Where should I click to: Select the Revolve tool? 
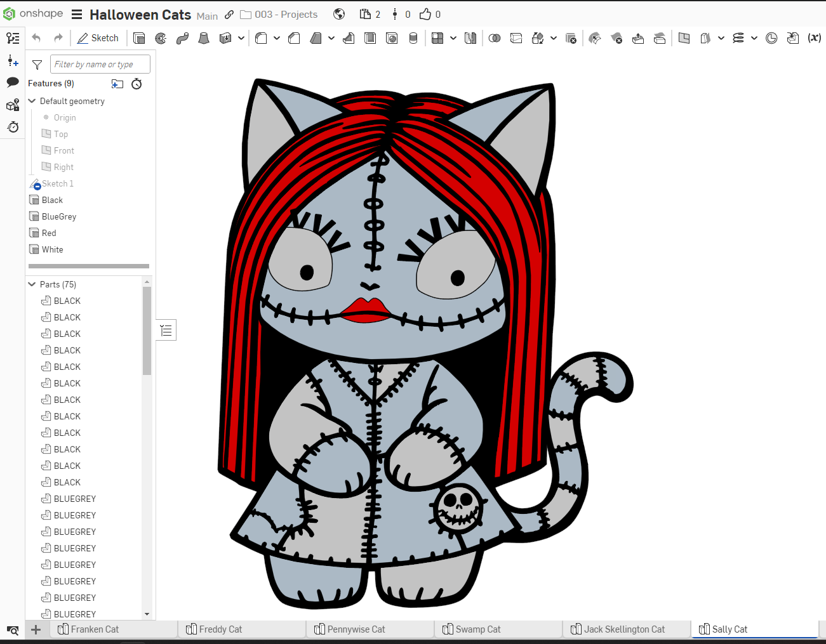pyautogui.click(x=161, y=38)
